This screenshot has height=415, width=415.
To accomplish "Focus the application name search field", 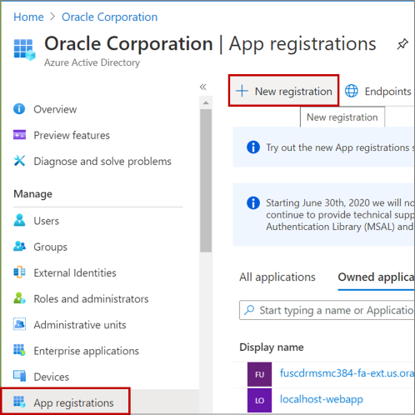I will (327, 310).
